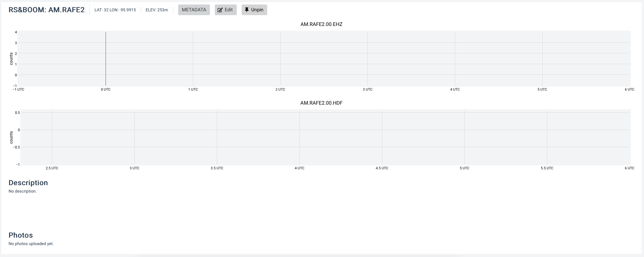Click the Edit button

click(226, 10)
